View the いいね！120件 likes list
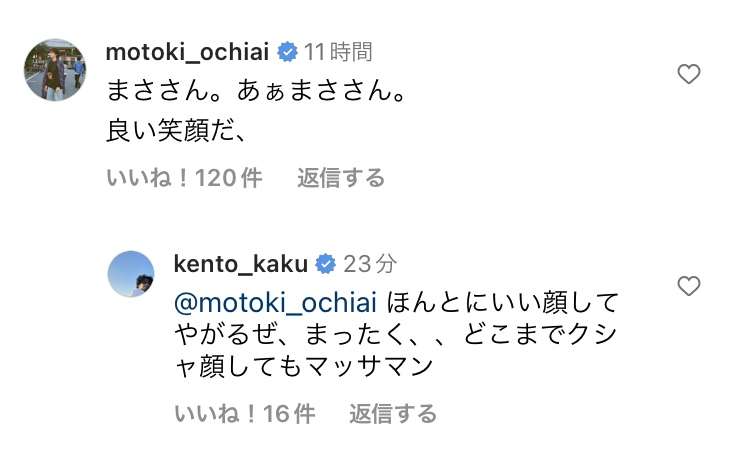The height and width of the screenshot is (455, 749). point(184,178)
